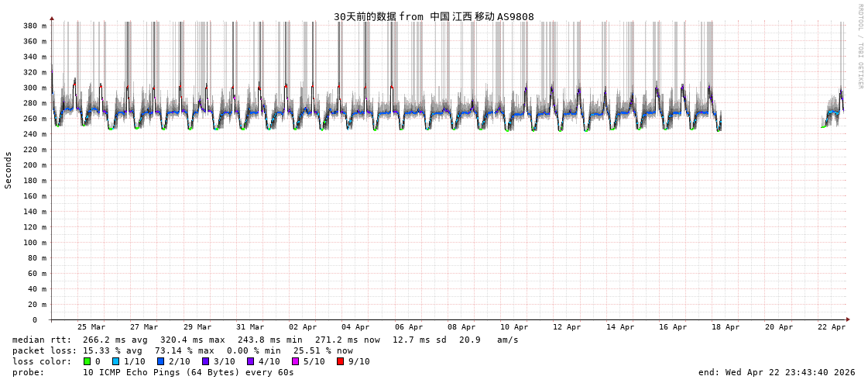The height and width of the screenshot is (383, 868).
Task: Click the 4/10 loss color swatch
Action: pyautogui.click(x=250, y=361)
